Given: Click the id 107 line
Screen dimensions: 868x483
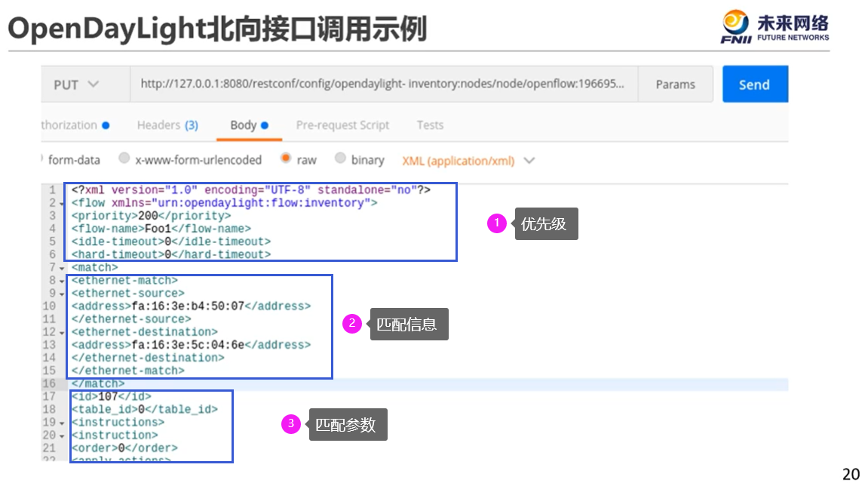Looking at the screenshot, I should (x=112, y=396).
